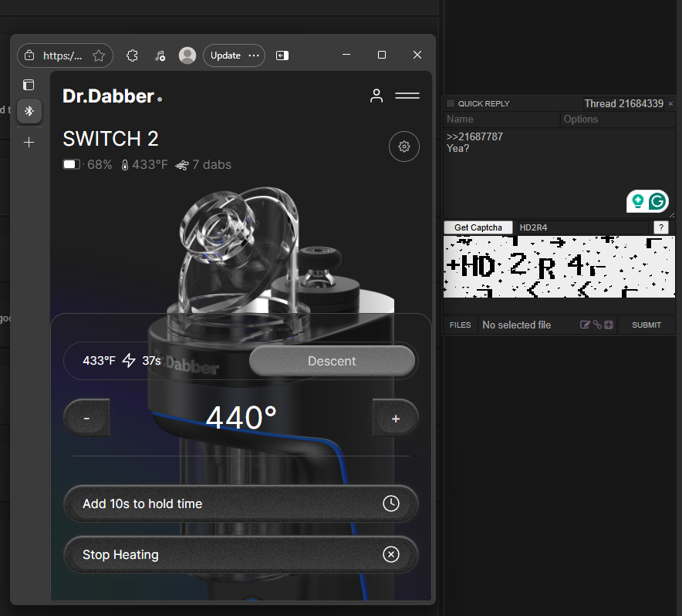The width and height of the screenshot is (682, 616).
Task: Click the plus add file icon in Quick Reply
Action: point(609,325)
